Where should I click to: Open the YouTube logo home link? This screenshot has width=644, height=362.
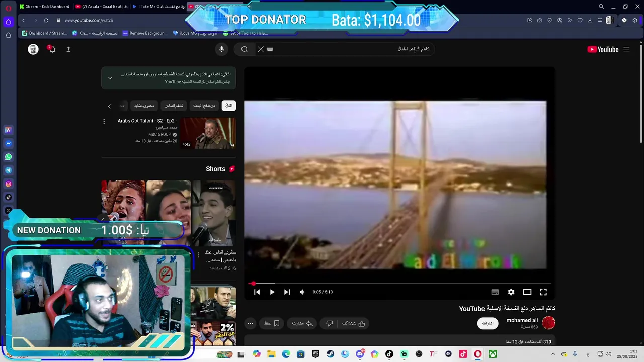(603, 49)
